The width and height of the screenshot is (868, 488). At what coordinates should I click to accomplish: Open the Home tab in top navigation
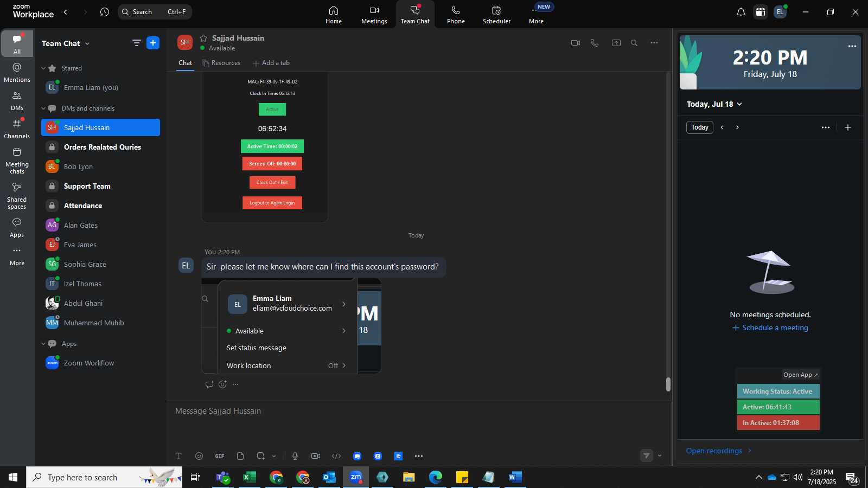334,15
